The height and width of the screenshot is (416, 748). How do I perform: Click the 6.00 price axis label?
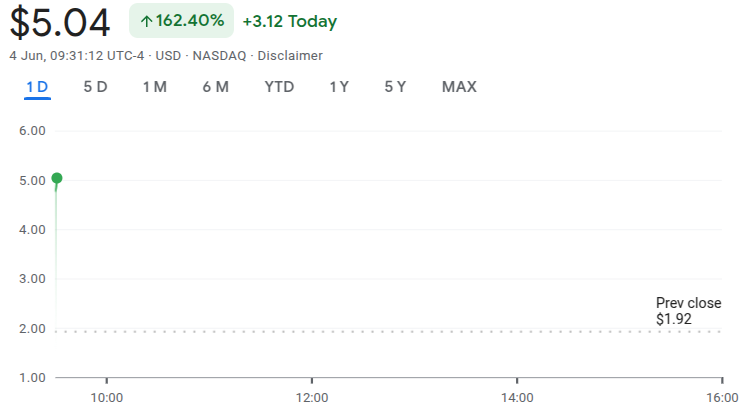33,131
